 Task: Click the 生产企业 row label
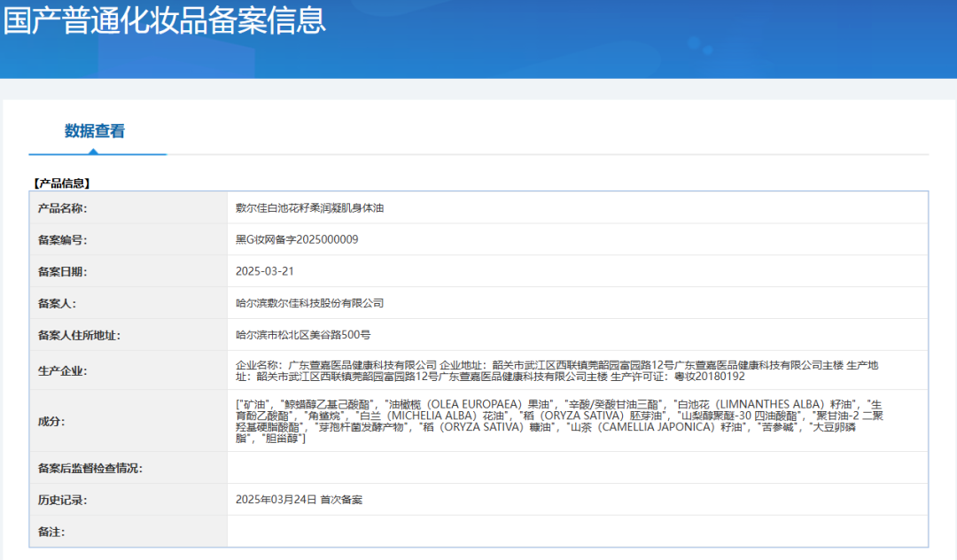click(62, 371)
